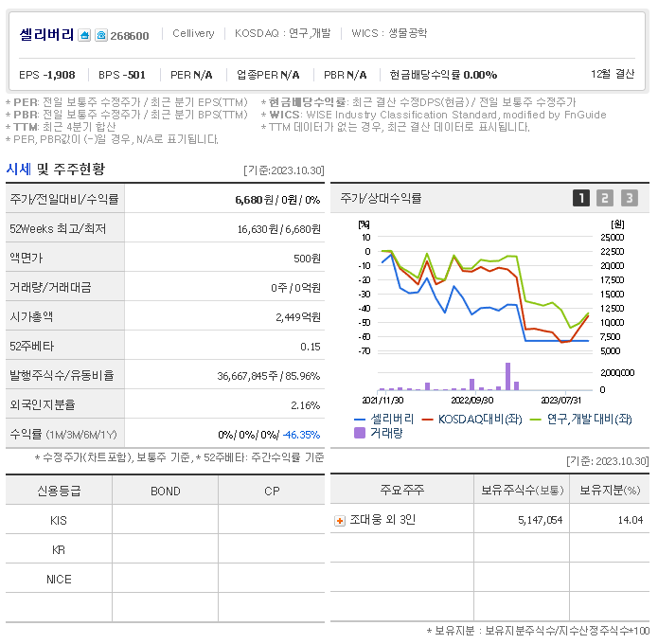Click the 셀리버리 legend line marker
This screenshot has height=644, width=658.
point(360,420)
